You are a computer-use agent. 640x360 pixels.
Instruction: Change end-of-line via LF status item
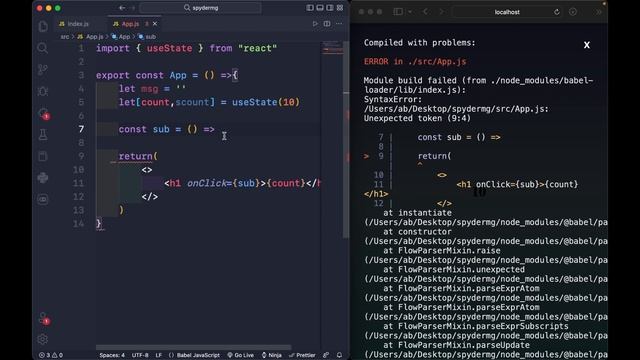[x=158, y=355]
